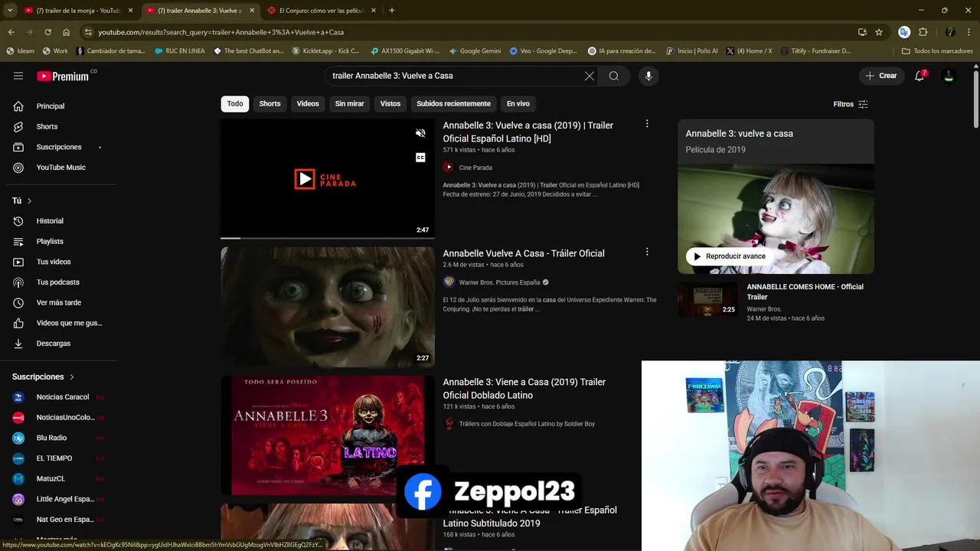The width and height of the screenshot is (980, 551).
Task: Select the Sin mirar filter chip
Action: point(349,103)
